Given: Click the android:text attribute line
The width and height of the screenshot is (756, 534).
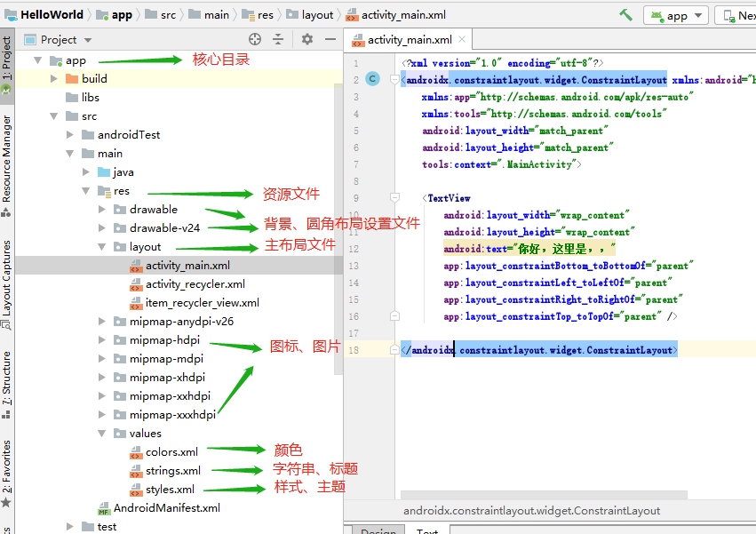Looking at the screenshot, I should click(529, 249).
